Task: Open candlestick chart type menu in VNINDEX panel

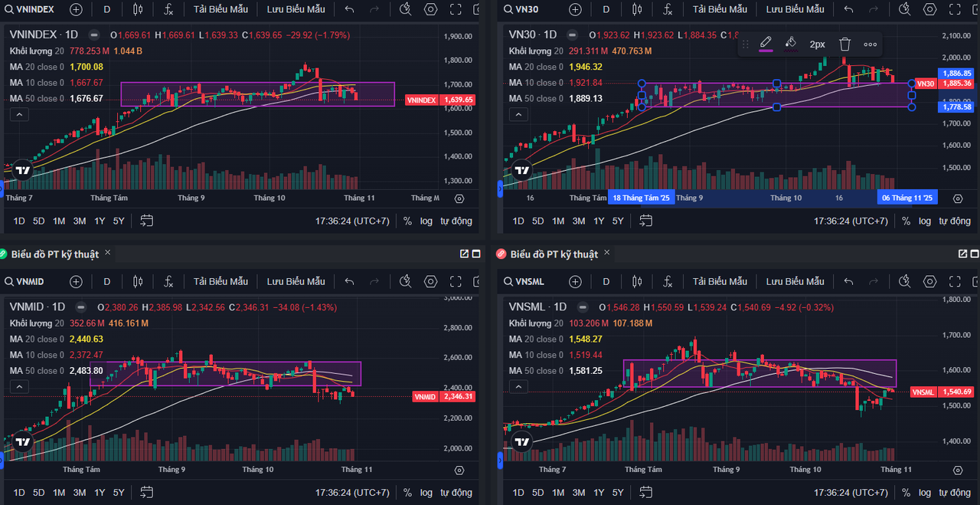Action: tap(138, 9)
